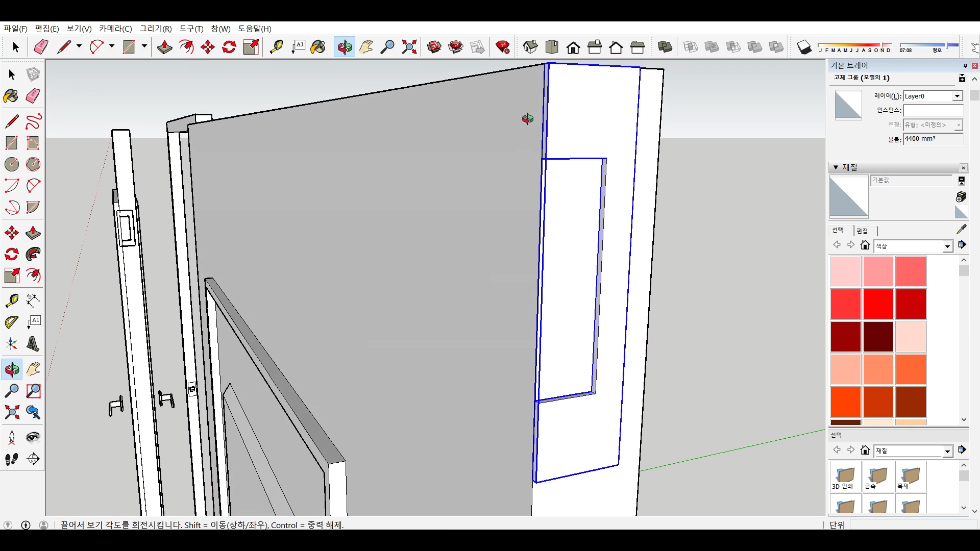Pick the pure red color swatch

[x=878, y=304]
